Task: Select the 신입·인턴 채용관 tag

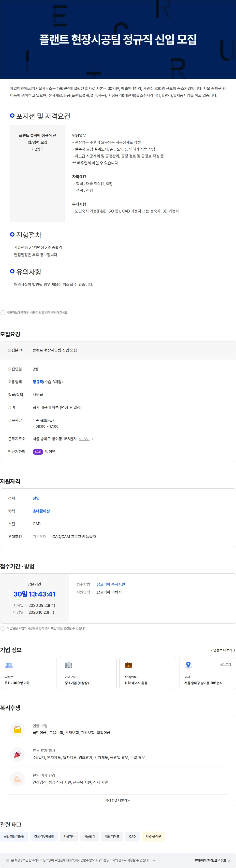Action: 14,836
